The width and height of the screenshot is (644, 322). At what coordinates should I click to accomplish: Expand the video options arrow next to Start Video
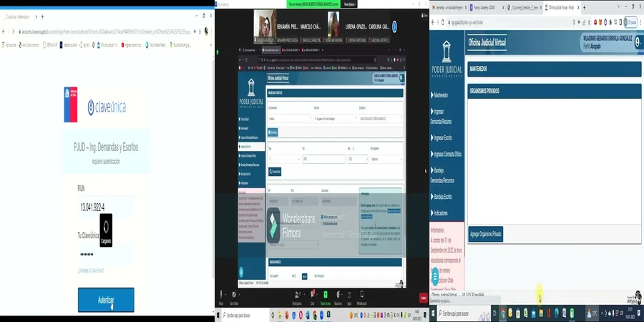pyautogui.click(x=240, y=294)
